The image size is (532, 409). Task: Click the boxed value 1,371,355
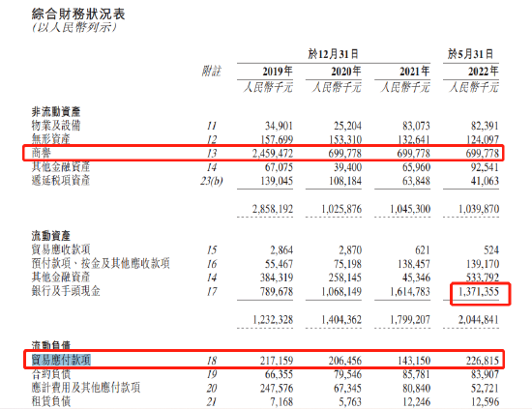click(479, 292)
